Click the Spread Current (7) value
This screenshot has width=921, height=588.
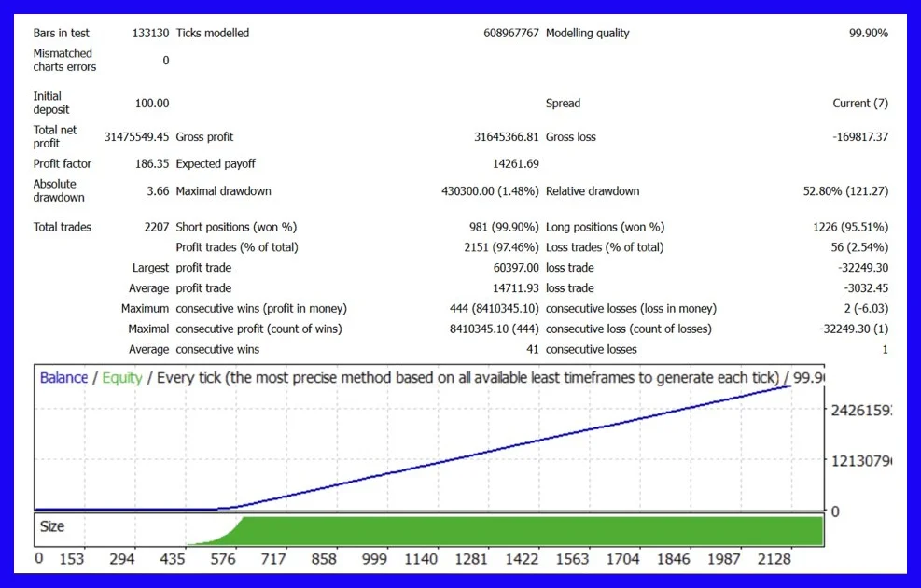tap(859, 104)
